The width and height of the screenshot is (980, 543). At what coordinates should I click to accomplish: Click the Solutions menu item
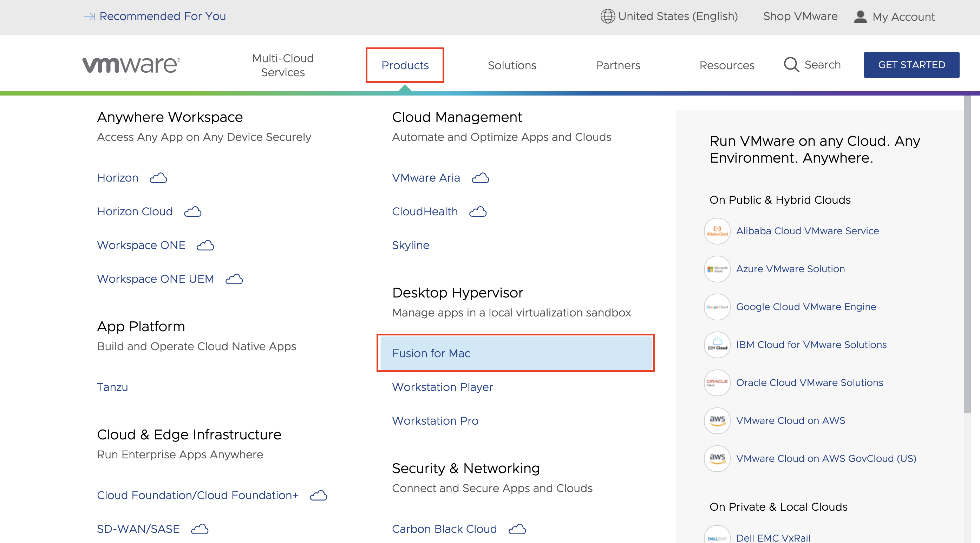click(x=512, y=65)
